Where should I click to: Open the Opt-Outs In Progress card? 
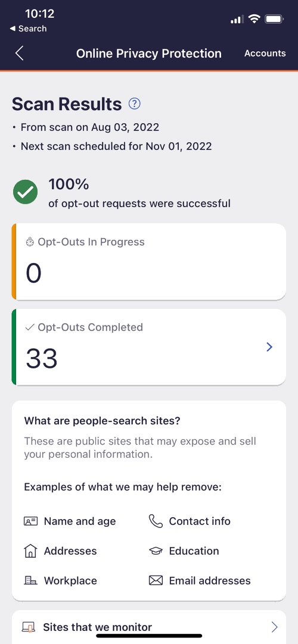149,262
